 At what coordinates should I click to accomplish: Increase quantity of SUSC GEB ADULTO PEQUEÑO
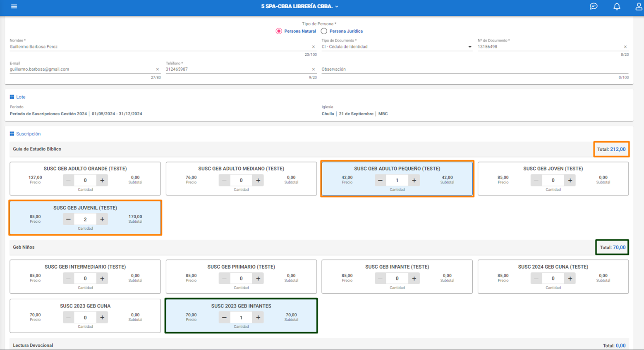(x=414, y=180)
